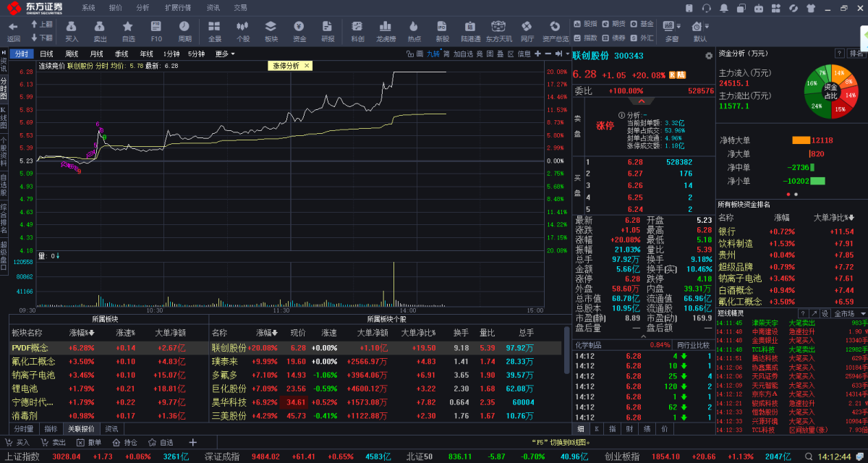Close the 涨停分析 popup label
868x463 pixels.
point(307,65)
